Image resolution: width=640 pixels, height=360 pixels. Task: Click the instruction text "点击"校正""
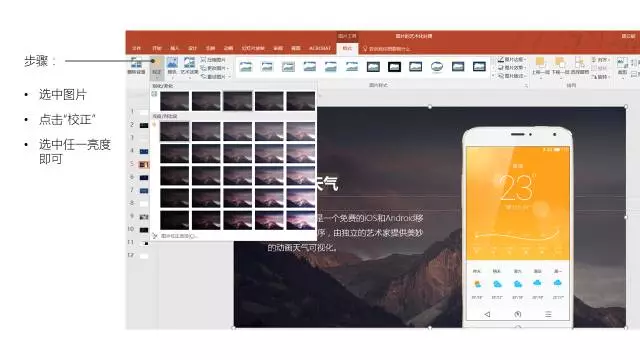[x=67, y=120]
